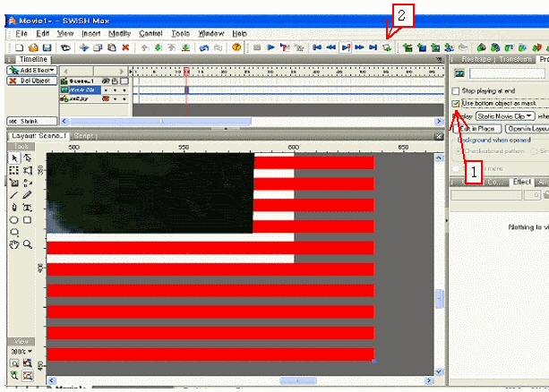This screenshot has height=392, width=549.
Task: Click the red playhead frame marker
Action: (x=187, y=72)
